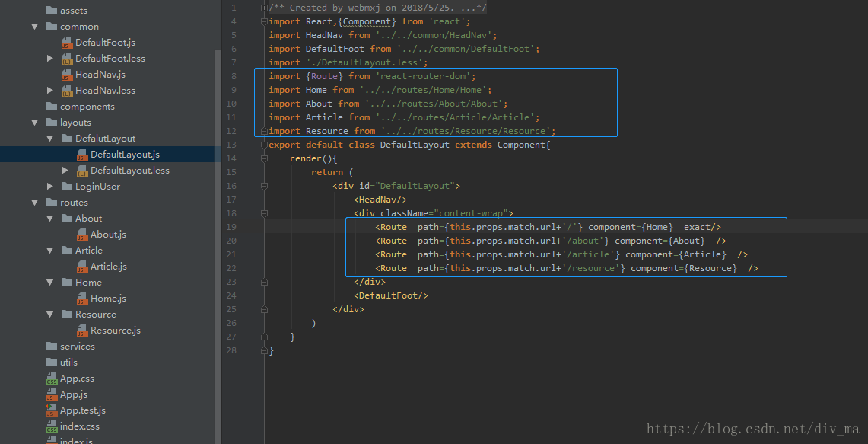Click the 'react' string on line 4
Viewport: 868px width, 444px height.
point(447,21)
